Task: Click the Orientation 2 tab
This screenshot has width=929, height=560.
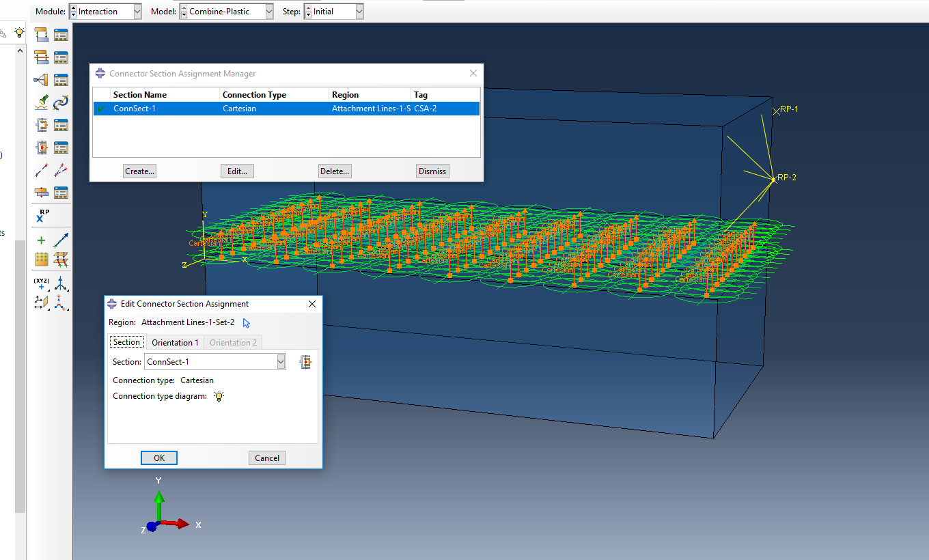Action: pos(234,342)
